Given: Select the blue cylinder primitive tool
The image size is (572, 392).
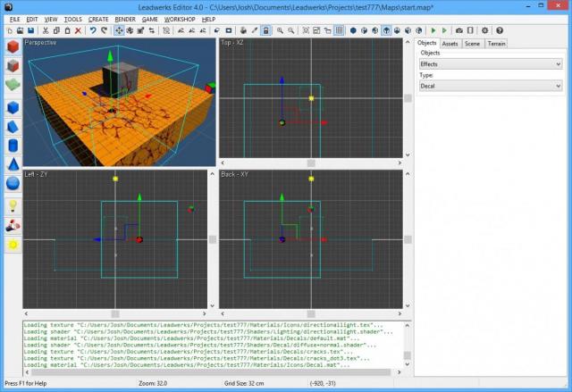Looking at the screenshot, I should (13, 146).
